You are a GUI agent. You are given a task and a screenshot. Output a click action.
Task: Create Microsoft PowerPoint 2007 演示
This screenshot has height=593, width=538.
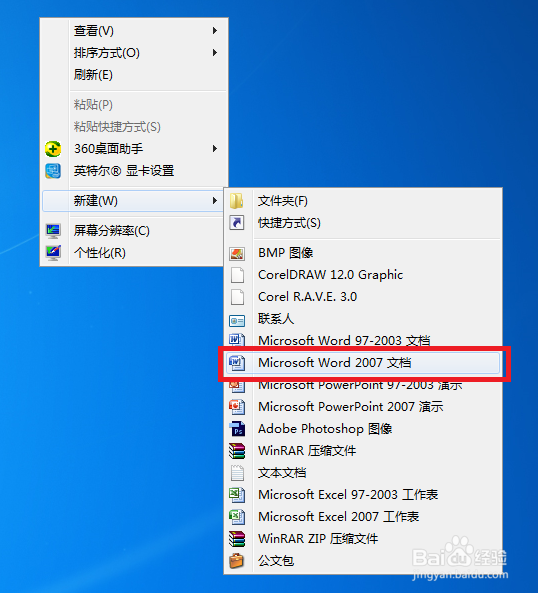(x=363, y=407)
